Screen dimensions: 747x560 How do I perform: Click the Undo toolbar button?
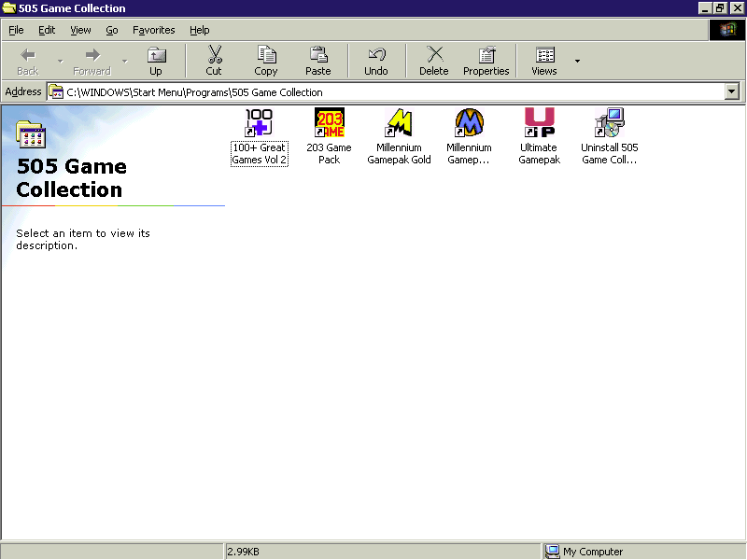[x=376, y=61]
